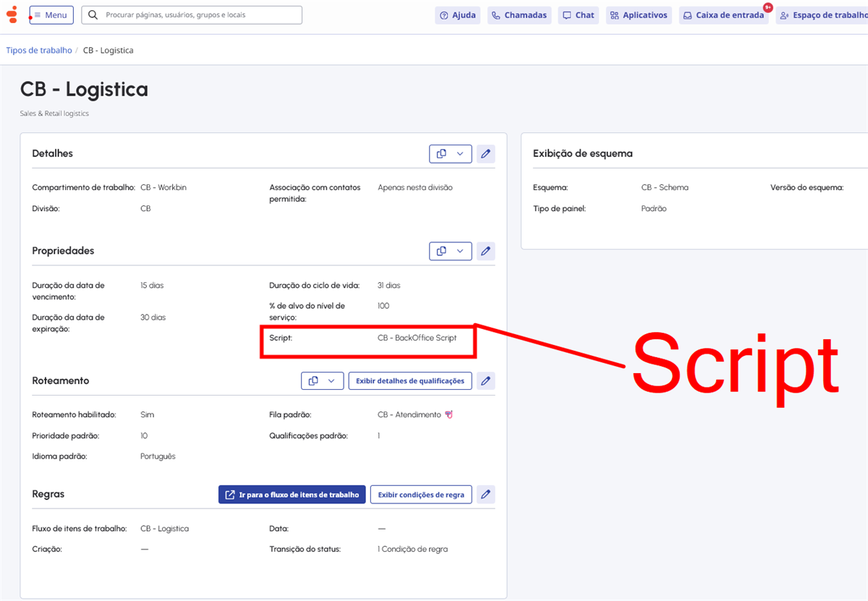This screenshot has width=868, height=601.
Task: Click the icon beside CB - Atendimento queue
Action: pos(449,414)
